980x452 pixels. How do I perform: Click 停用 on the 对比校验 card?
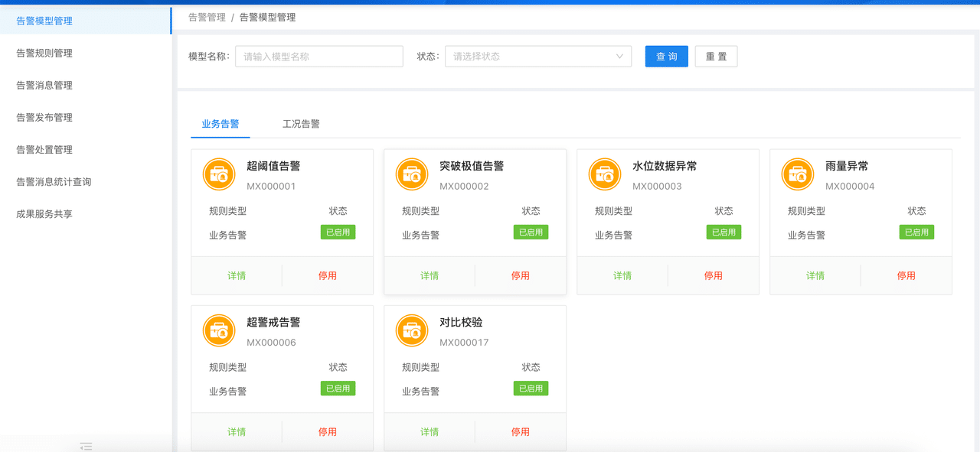coord(521,431)
